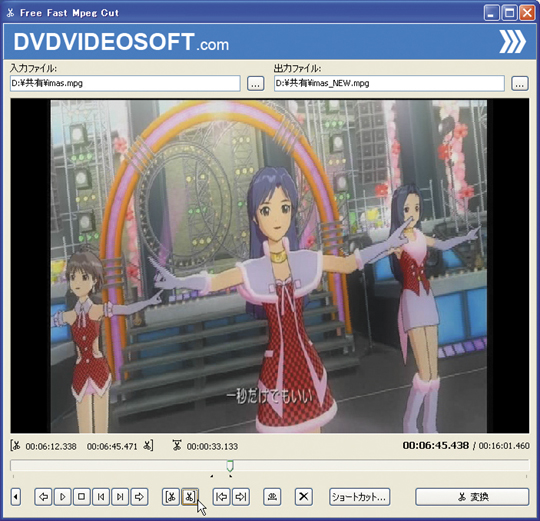The height and width of the screenshot is (521, 540).
Task: Jump to next frame button
Action: coord(120,497)
